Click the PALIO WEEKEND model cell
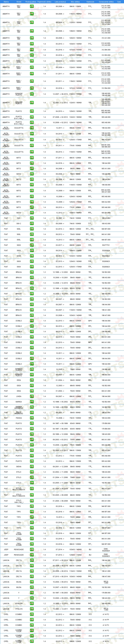Viewport: 124px width, 644px height. click(x=19, y=413)
